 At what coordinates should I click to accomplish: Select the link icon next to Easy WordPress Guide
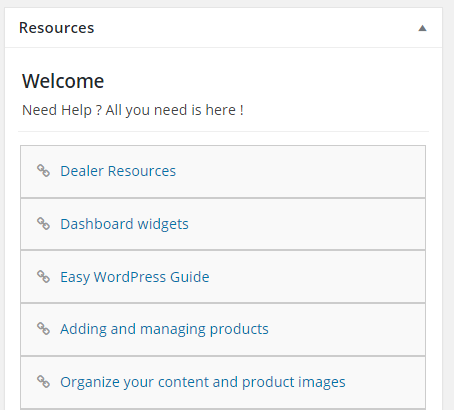click(43, 276)
